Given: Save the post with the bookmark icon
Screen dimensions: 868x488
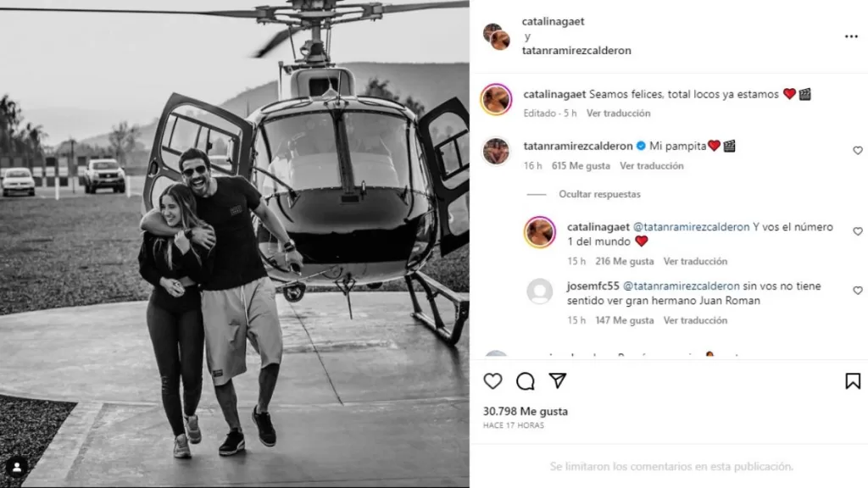Looking at the screenshot, I should [x=853, y=381].
